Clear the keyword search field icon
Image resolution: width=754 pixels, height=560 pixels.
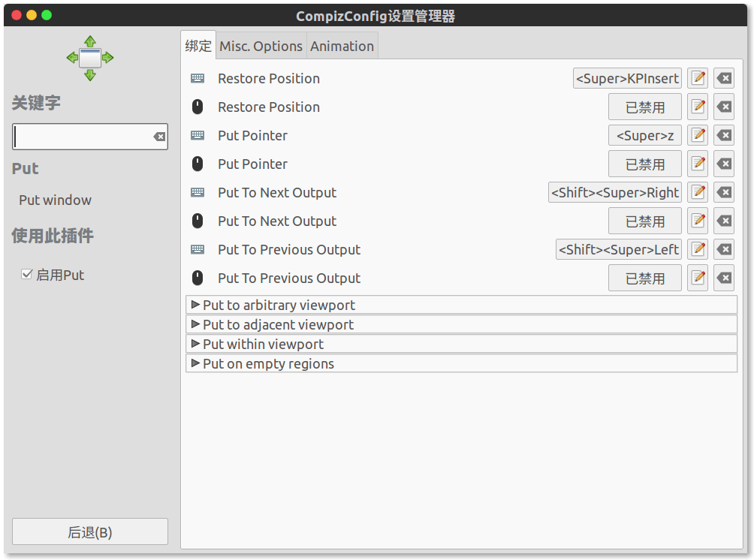159,137
